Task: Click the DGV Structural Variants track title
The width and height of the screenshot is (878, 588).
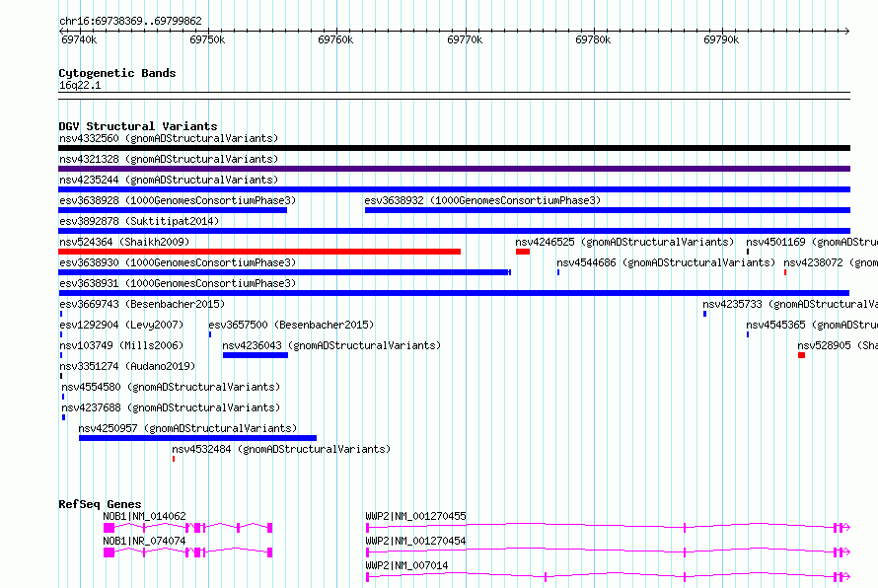Action: click(x=138, y=126)
